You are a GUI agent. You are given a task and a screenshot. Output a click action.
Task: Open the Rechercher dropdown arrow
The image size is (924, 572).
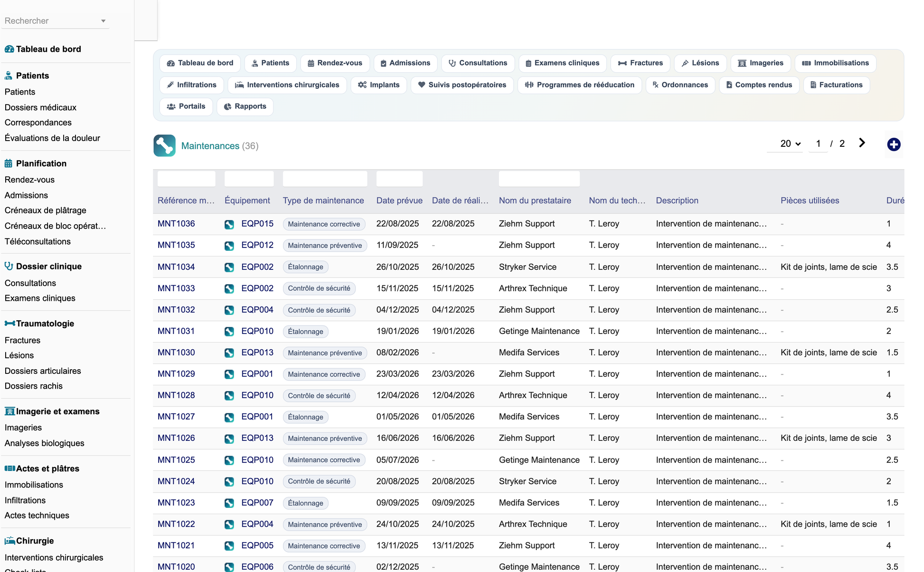103,21
